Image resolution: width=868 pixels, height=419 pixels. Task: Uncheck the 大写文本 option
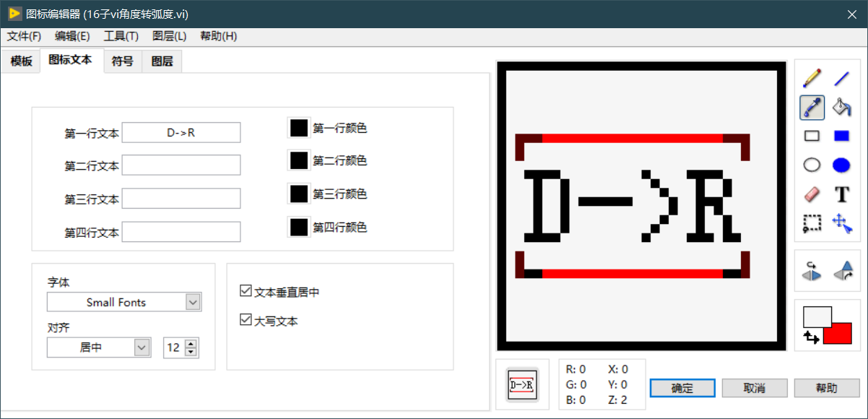(x=246, y=320)
